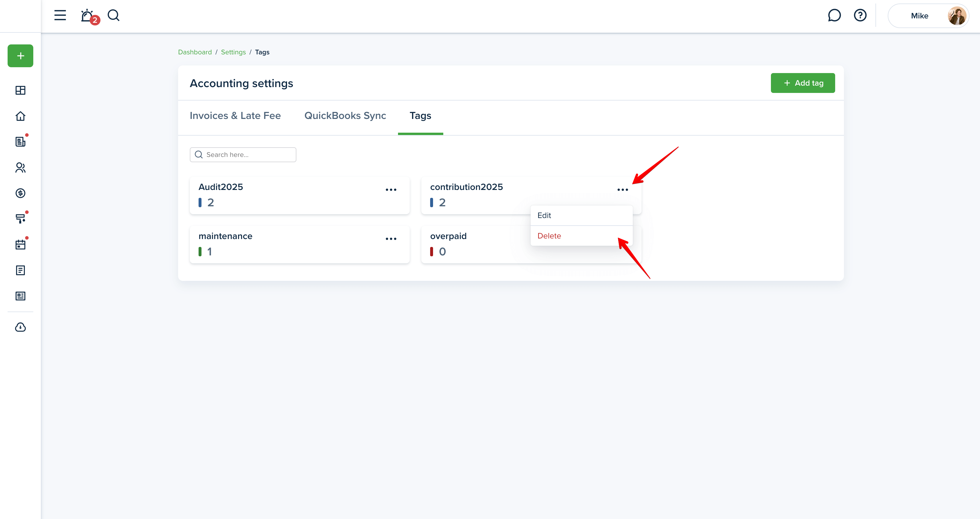Open the dashboard grid icon in sidebar

pos(20,90)
